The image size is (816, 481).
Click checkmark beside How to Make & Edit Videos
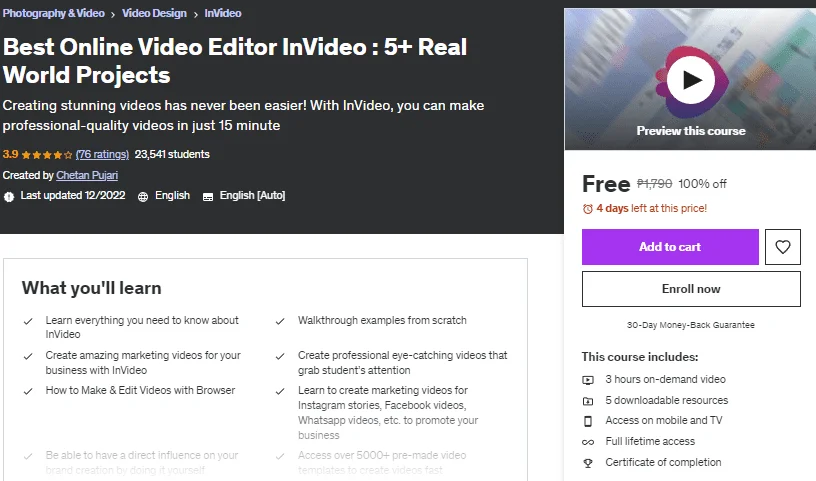coord(28,391)
